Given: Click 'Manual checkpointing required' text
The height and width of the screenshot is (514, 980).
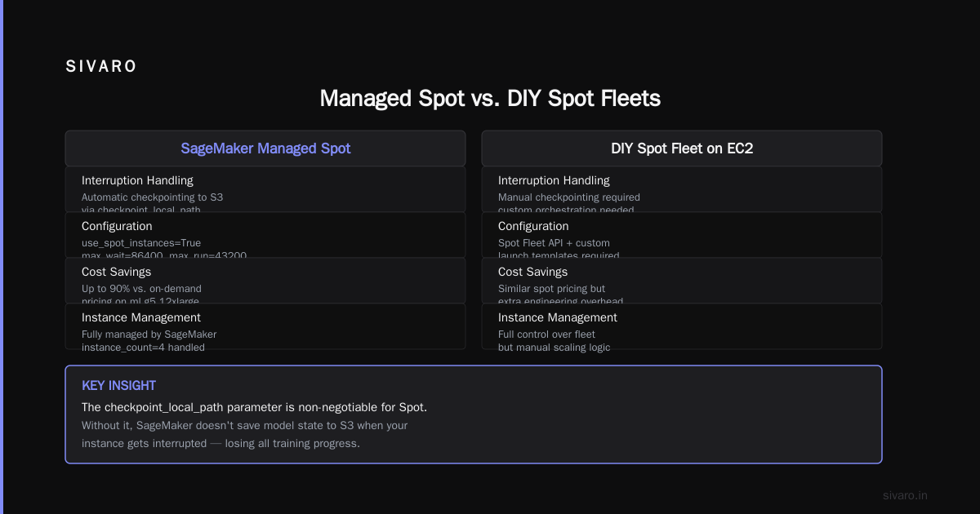Looking at the screenshot, I should click(x=569, y=197).
